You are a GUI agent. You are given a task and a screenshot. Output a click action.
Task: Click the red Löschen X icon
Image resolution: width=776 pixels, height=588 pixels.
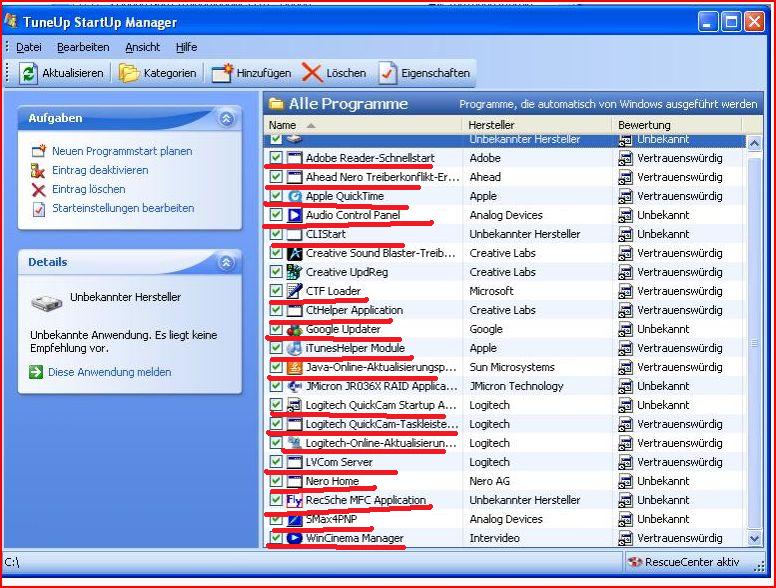point(312,73)
